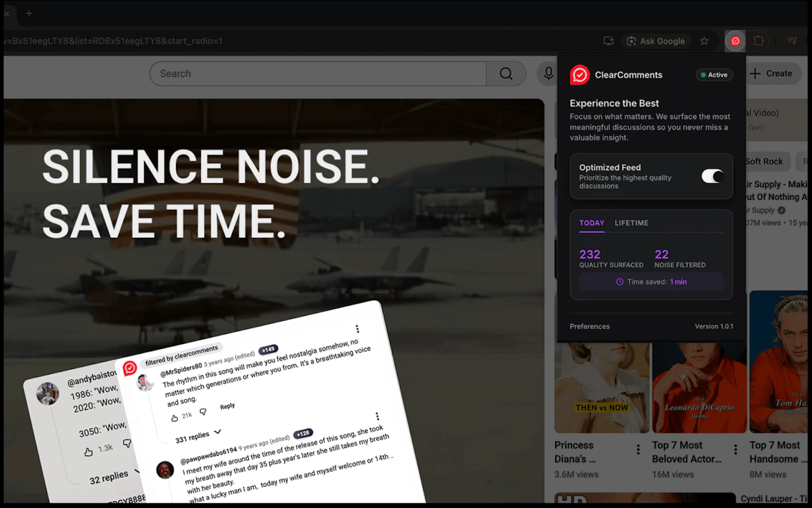Bookmark this page with the star icon
This screenshot has height=508, width=812.
(704, 41)
